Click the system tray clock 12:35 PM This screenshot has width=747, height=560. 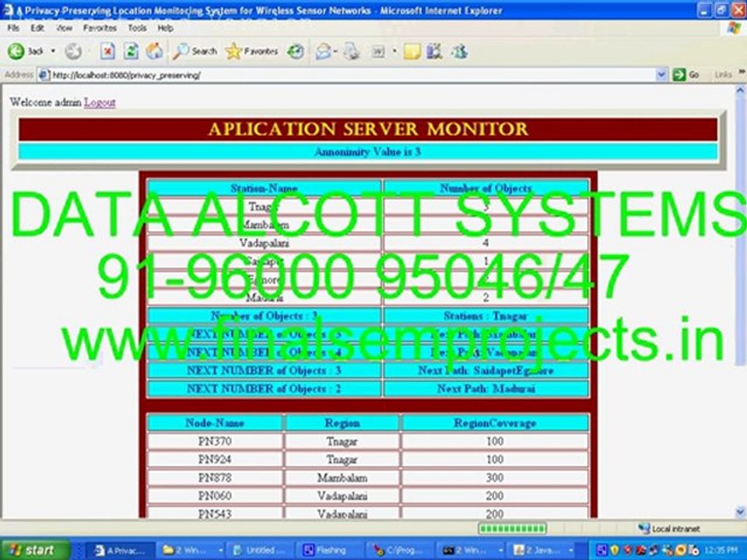721,551
